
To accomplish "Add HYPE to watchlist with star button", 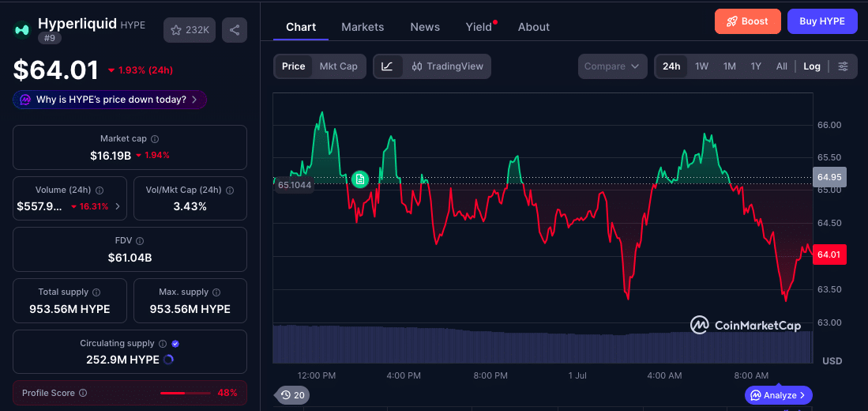I will (x=190, y=30).
